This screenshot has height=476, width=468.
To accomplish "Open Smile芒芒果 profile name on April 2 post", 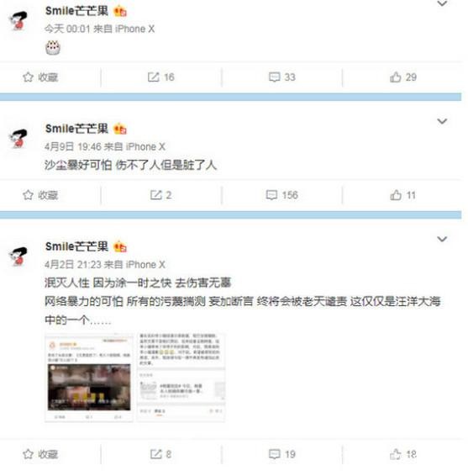I will [76, 246].
